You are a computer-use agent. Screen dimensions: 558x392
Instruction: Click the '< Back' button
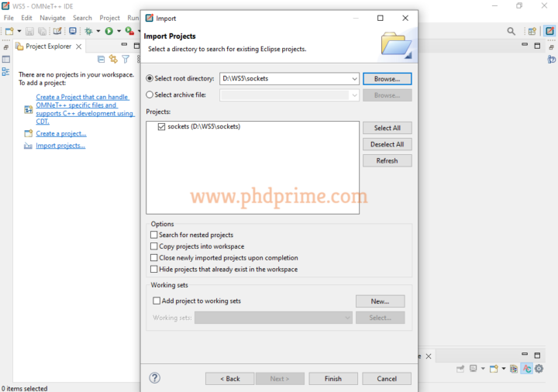(x=230, y=379)
